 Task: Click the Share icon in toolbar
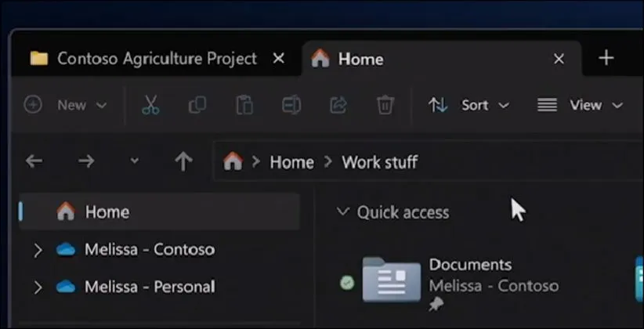tap(338, 105)
